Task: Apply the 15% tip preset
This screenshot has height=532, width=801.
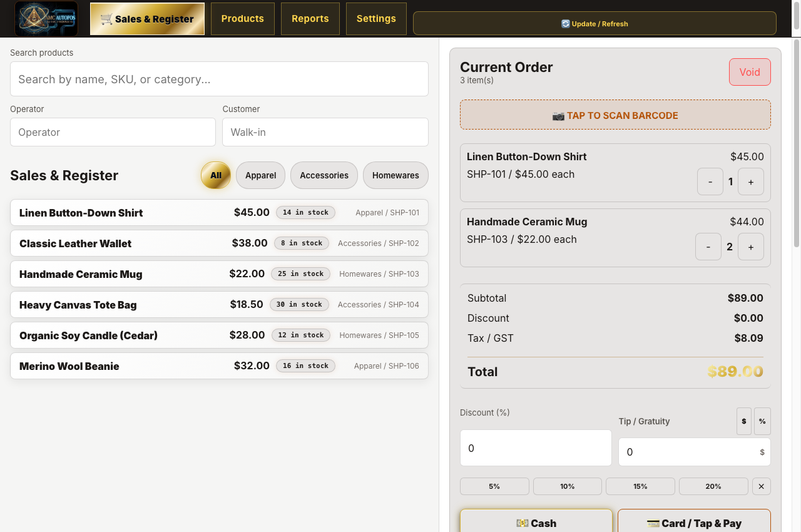Action: tap(640, 486)
